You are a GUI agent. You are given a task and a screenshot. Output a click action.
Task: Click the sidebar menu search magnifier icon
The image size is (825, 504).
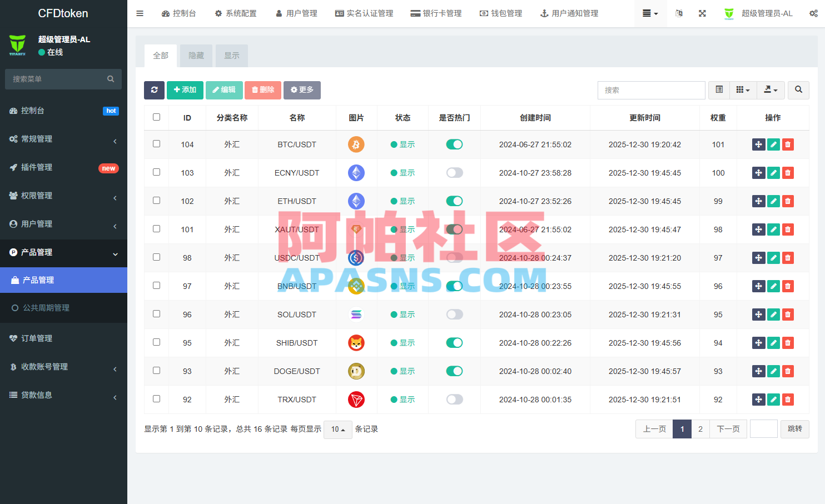coord(111,79)
